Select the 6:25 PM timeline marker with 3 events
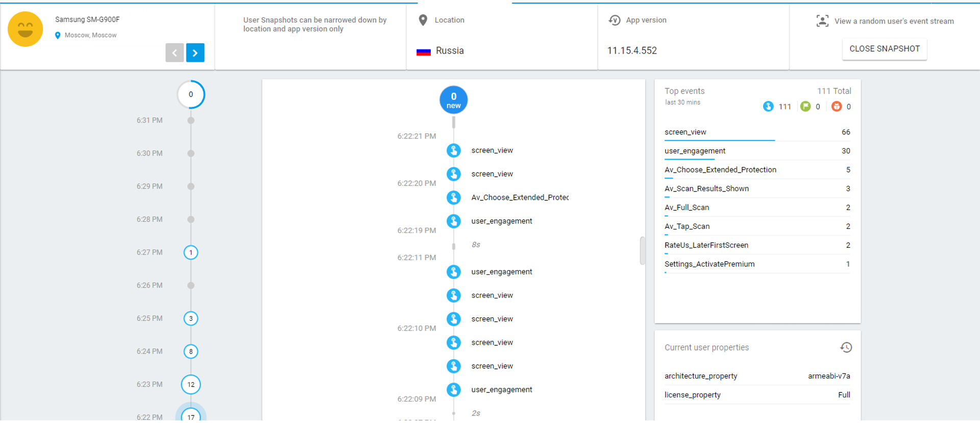This screenshot has height=423, width=980. click(191, 318)
